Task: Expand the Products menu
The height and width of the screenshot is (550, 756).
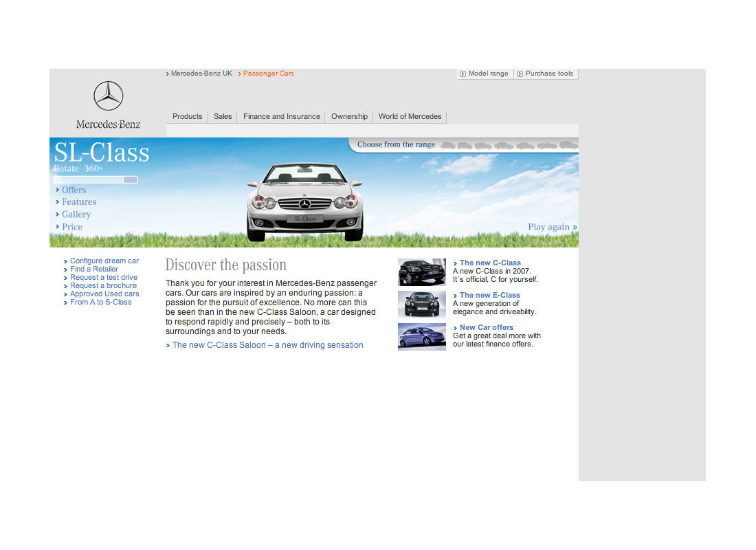Action: coord(187,117)
